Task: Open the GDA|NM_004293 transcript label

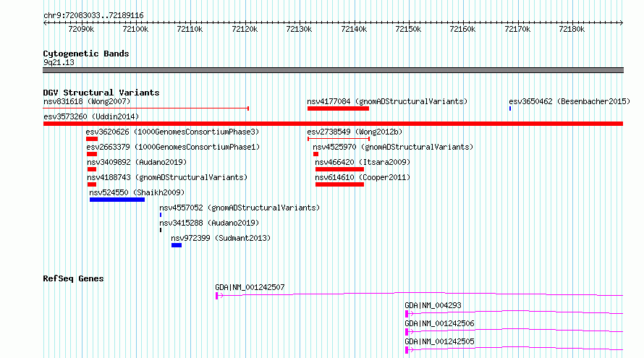Action: tap(433, 305)
